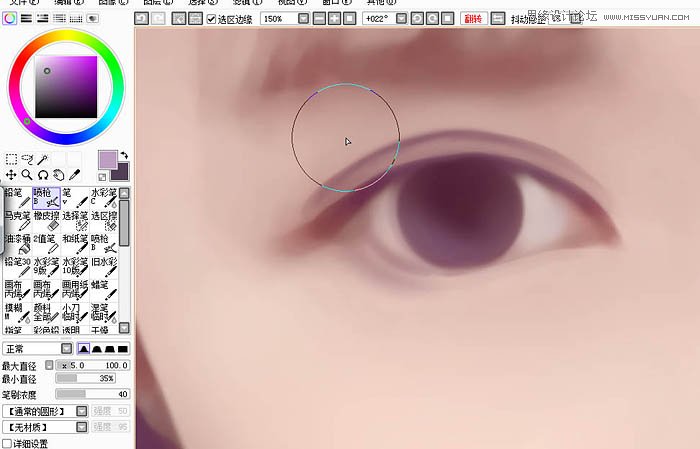Click the redo arrow in toolbar

pyautogui.click(x=158, y=18)
